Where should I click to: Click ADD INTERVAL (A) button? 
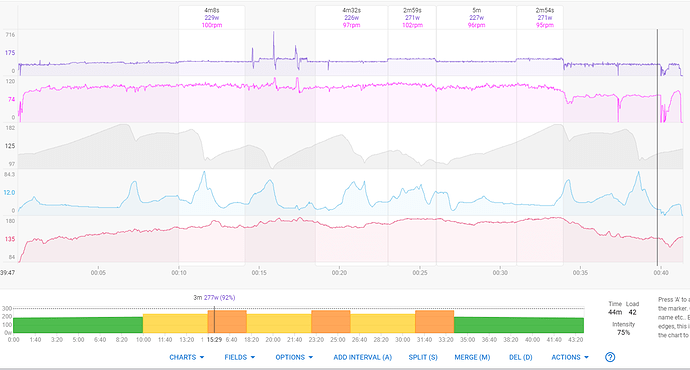tap(363, 357)
